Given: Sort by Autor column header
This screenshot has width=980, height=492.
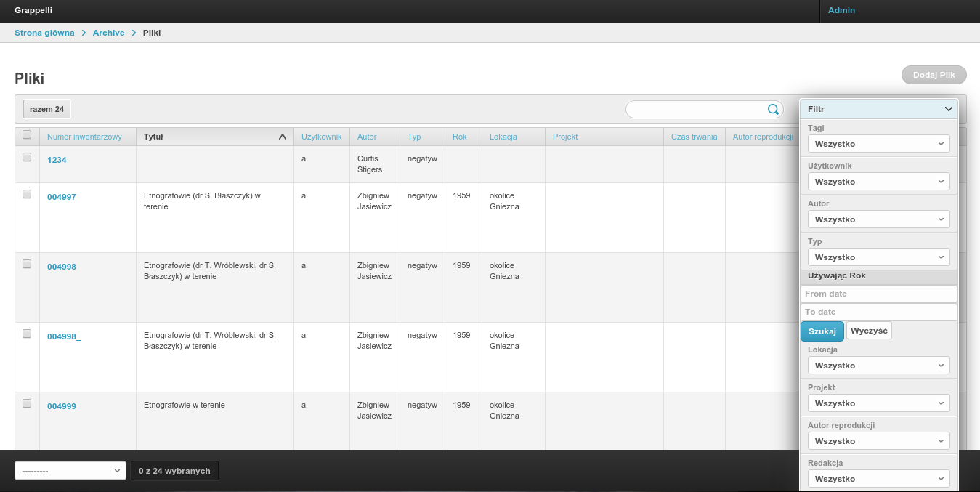Looking at the screenshot, I should point(367,137).
